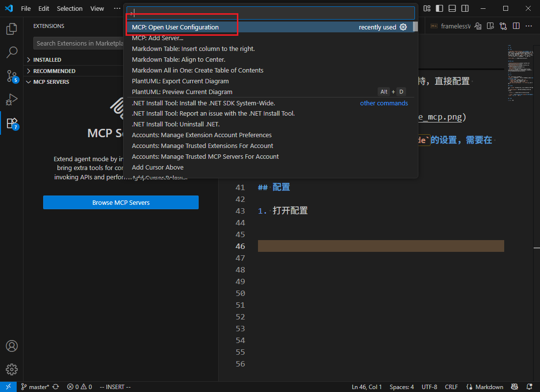540x392 pixels.
Task: Select Report an issue with .NET Install Tool
Action: coord(270,113)
